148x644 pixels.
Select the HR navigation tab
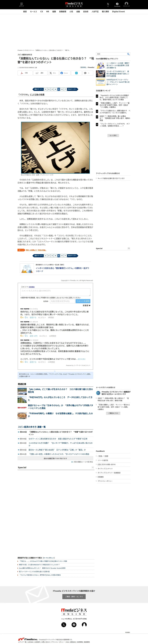pyautogui.click(x=47, y=12)
